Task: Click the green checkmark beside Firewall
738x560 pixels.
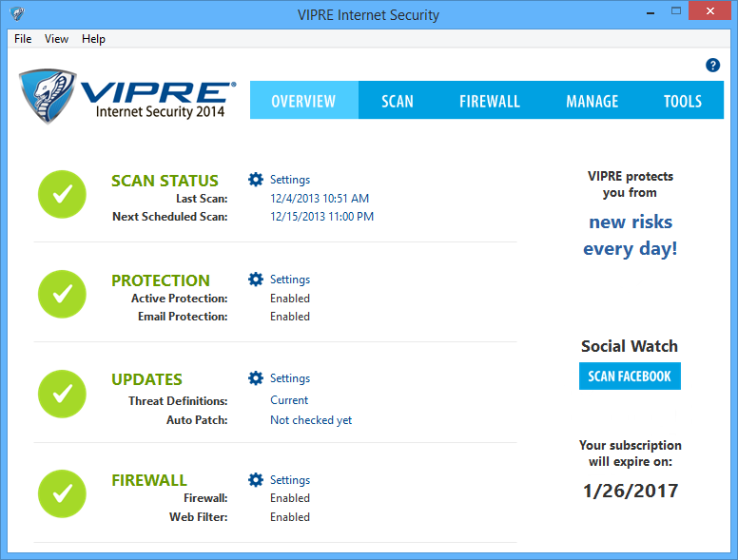Action: point(62,493)
